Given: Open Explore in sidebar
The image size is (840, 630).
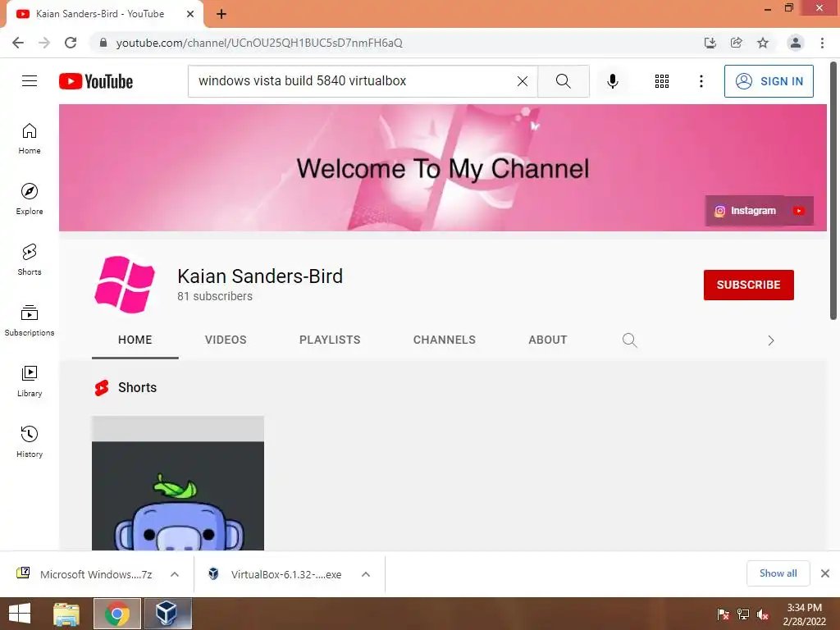Looking at the screenshot, I should pyautogui.click(x=30, y=199).
